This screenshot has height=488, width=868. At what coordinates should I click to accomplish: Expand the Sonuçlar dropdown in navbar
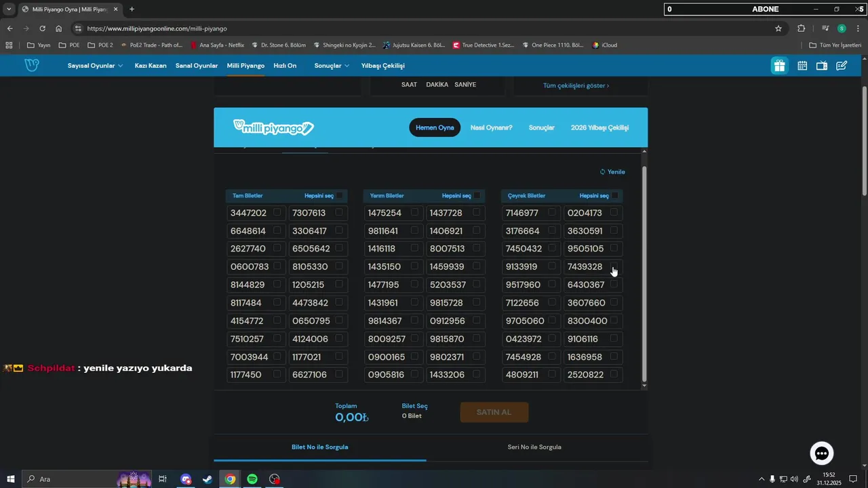click(332, 66)
